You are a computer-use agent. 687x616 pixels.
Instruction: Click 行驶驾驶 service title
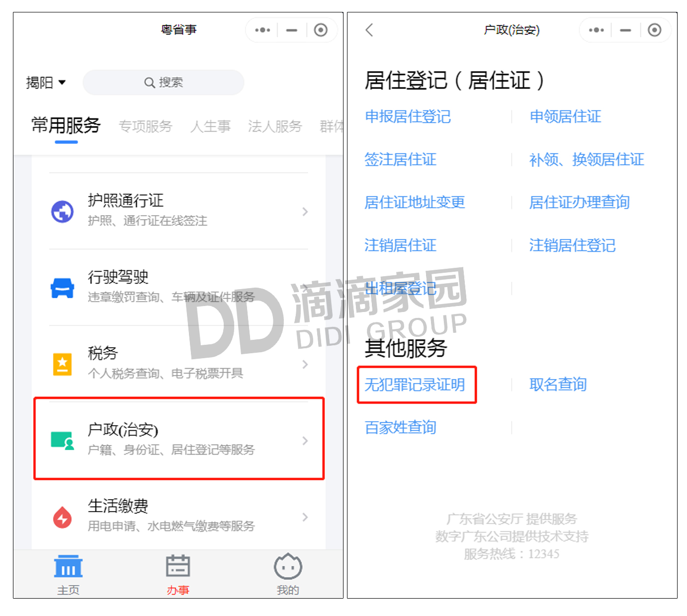pos(118,277)
